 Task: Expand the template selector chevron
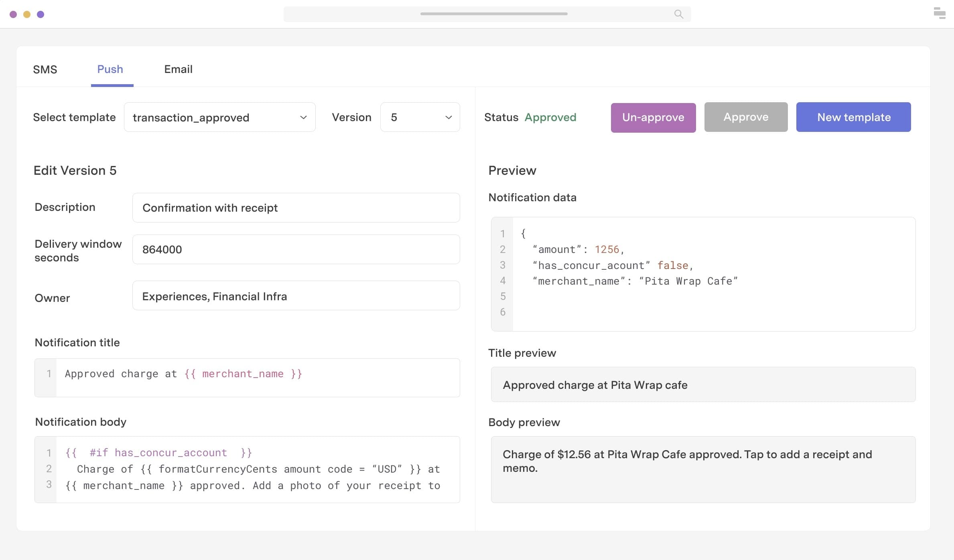(303, 117)
